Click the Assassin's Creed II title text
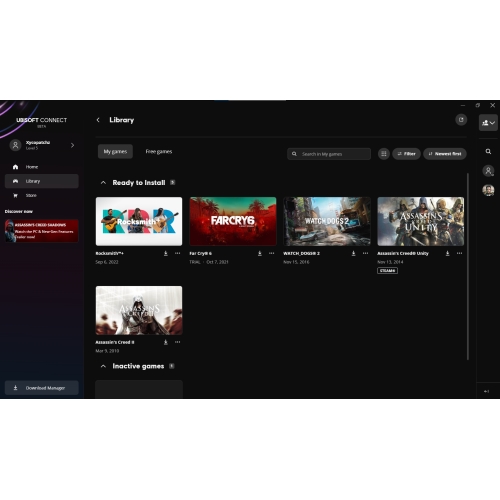 coord(115,342)
